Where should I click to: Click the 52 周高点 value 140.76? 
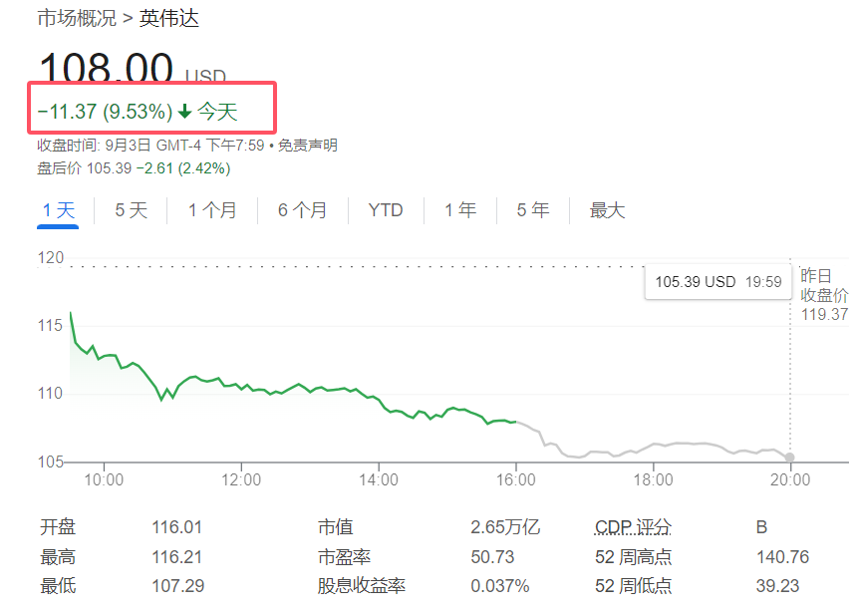tap(782, 556)
